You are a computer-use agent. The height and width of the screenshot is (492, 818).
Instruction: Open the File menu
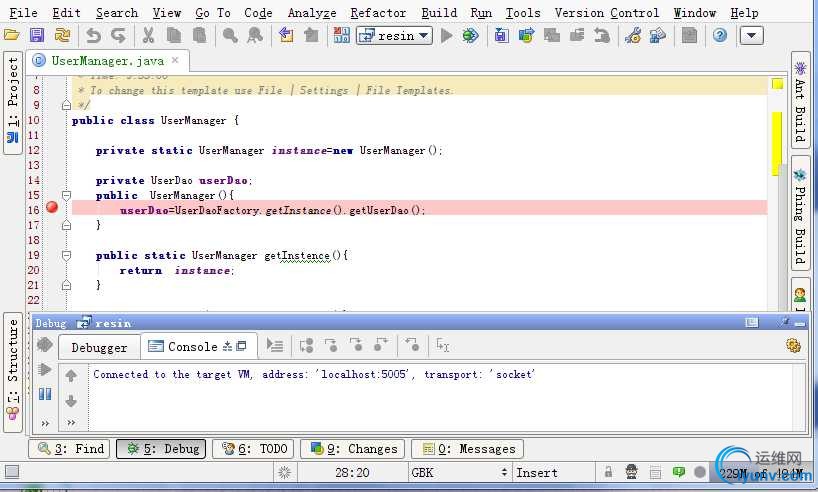pyautogui.click(x=23, y=13)
